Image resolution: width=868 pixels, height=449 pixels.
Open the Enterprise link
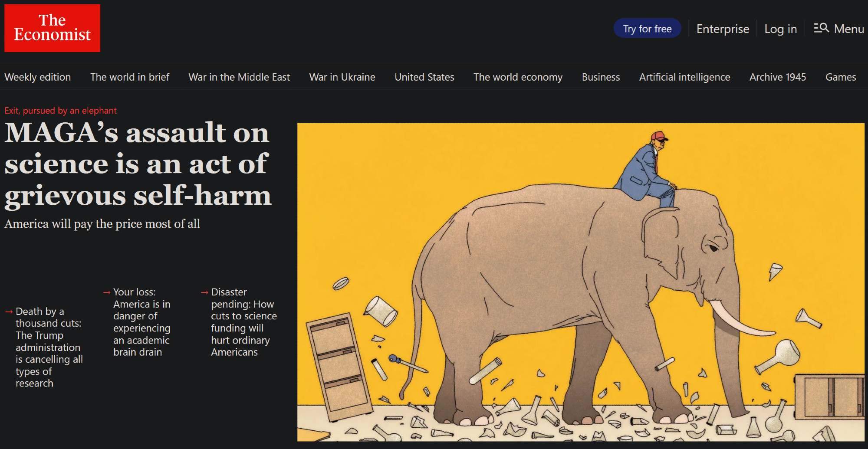click(x=723, y=29)
